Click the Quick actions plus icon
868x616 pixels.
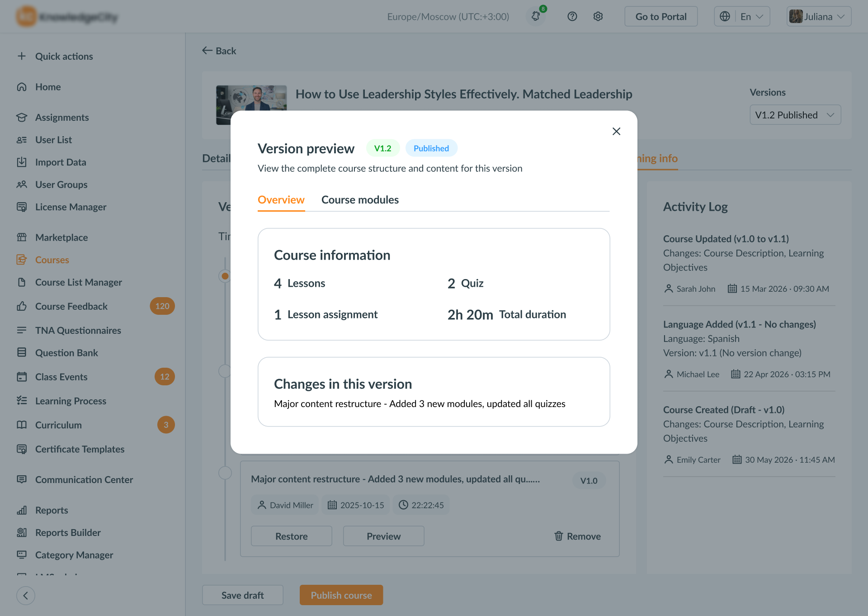(x=22, y=56)
